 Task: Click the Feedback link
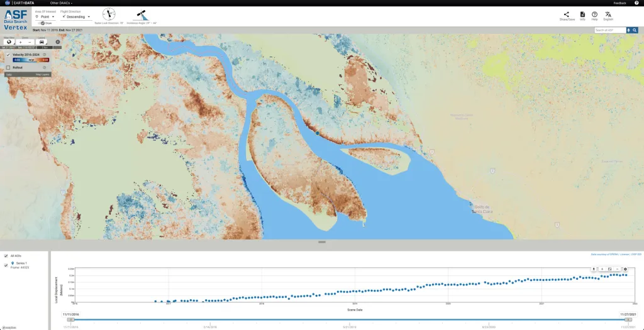pos(619,3)
